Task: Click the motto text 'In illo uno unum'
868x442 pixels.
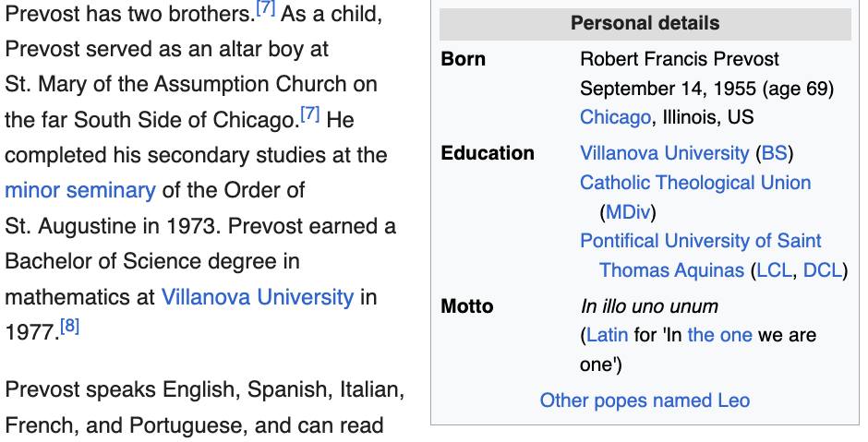Action: click(648, 305)
